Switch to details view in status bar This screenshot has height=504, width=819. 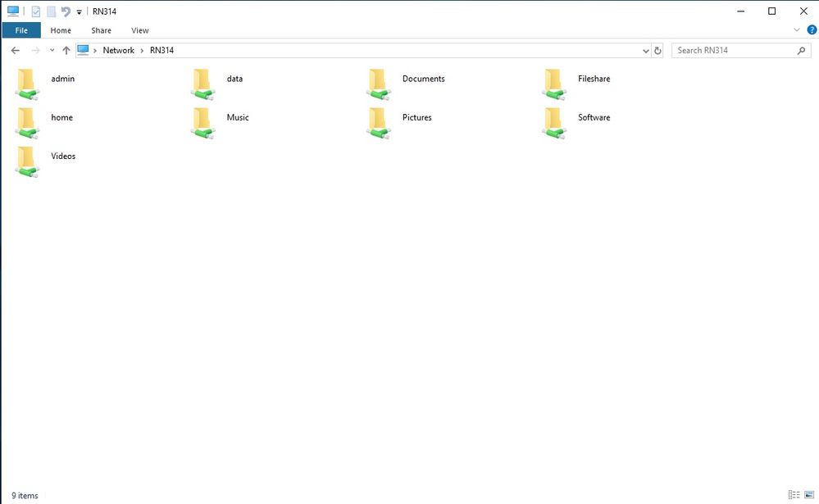794,495
